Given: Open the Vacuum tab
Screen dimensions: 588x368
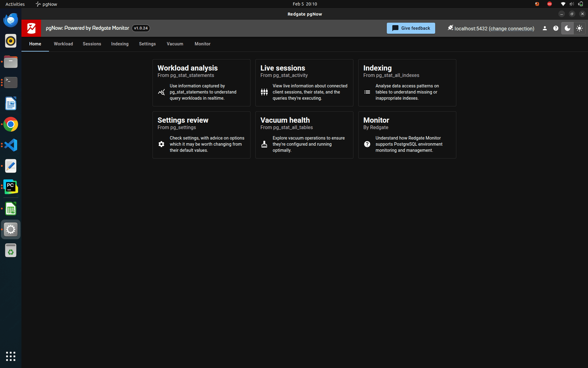Looking at the screenshot, I should pyautogui.click(x=175, y=44).
